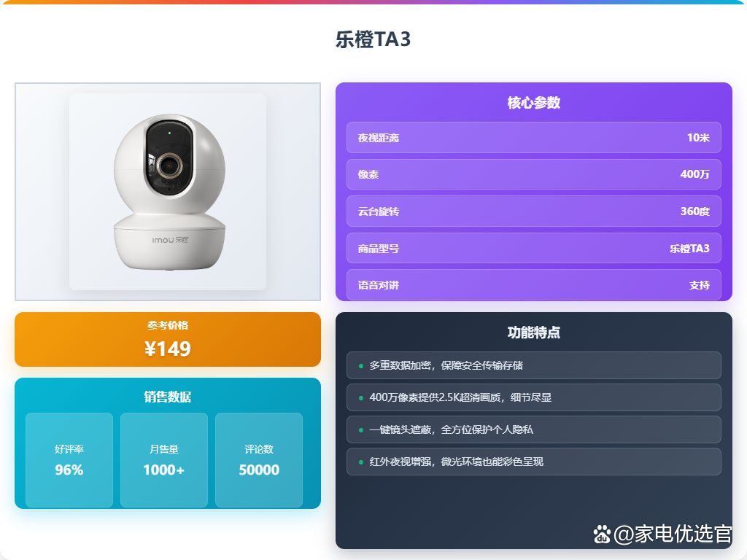Screen dimensions: 747x560
Task: Click the imou 乐橙 logo on camera base
Action: pos(170,240)
